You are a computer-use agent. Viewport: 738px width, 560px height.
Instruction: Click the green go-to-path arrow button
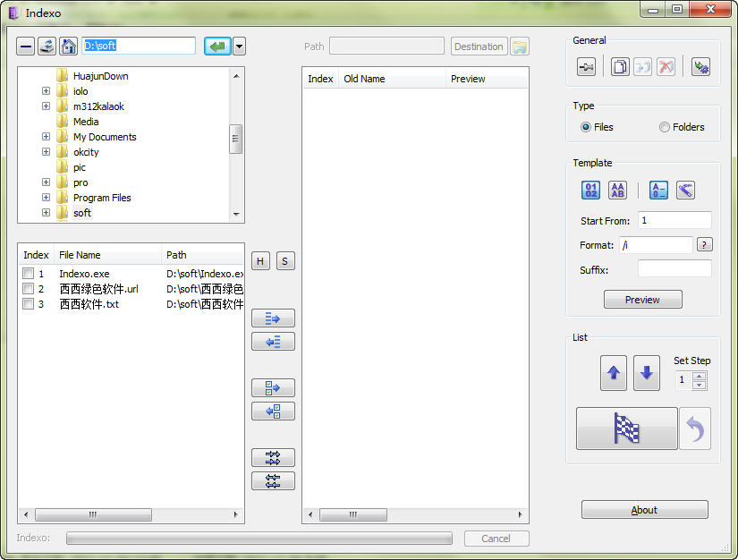click(x=216, y=47)
